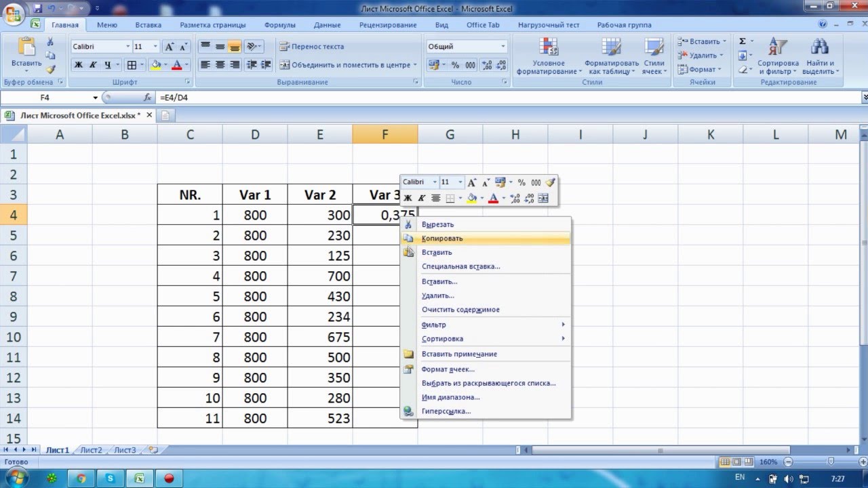Choose Копировать from context menu
This screenshot has height=488, width=868.
pos(486,239)
